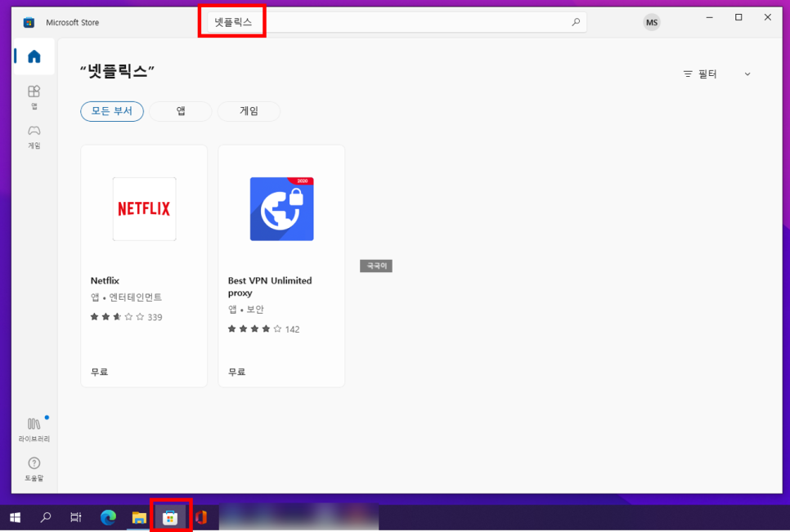Click the Best VPN Unlimited proxy title

point(270,287)
